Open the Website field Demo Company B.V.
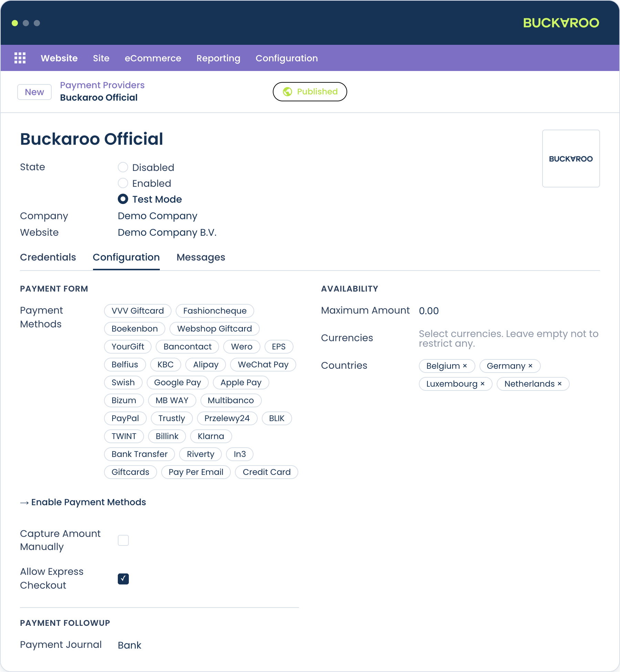Image resolution: width=620 pixels, height=672 pixels. (167, 233)
